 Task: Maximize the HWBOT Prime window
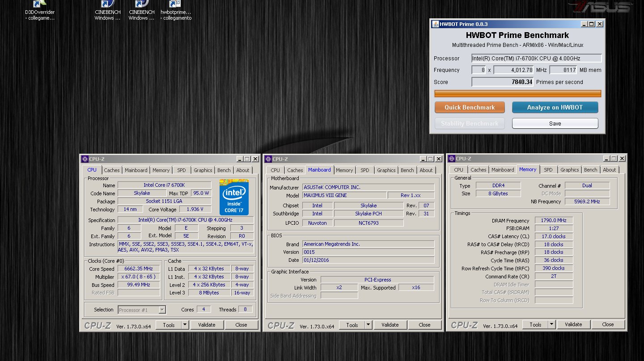pos(592,24)
